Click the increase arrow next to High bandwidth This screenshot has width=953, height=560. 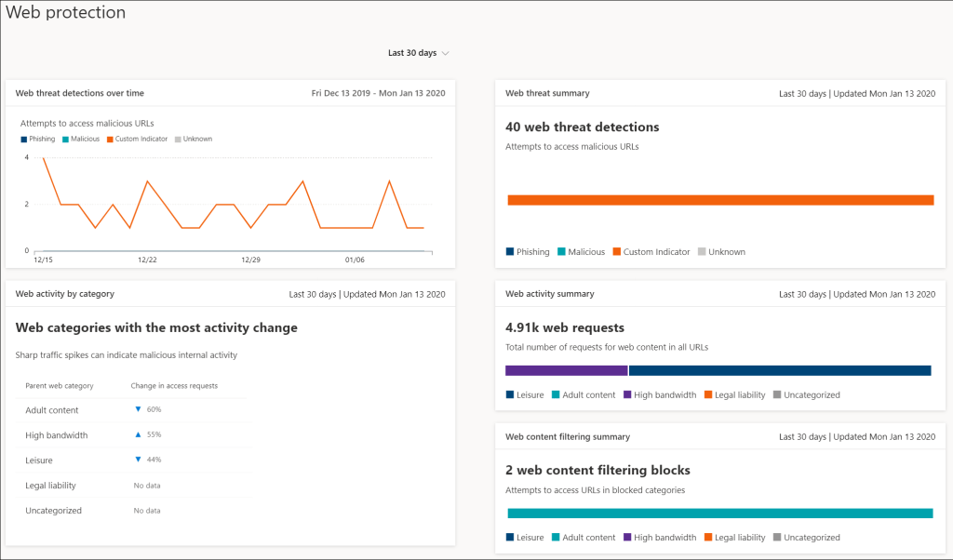(140, 435)
